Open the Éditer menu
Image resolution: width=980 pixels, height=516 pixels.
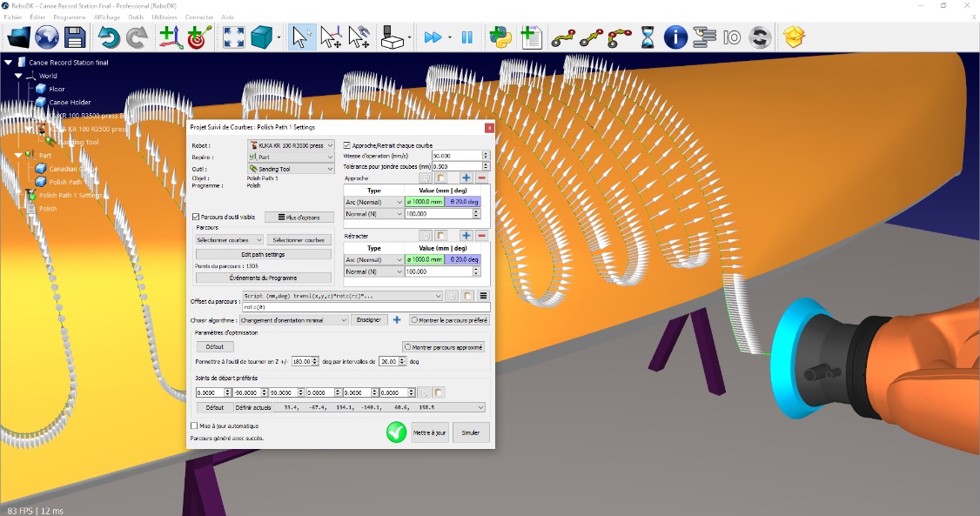pos(37,17)
